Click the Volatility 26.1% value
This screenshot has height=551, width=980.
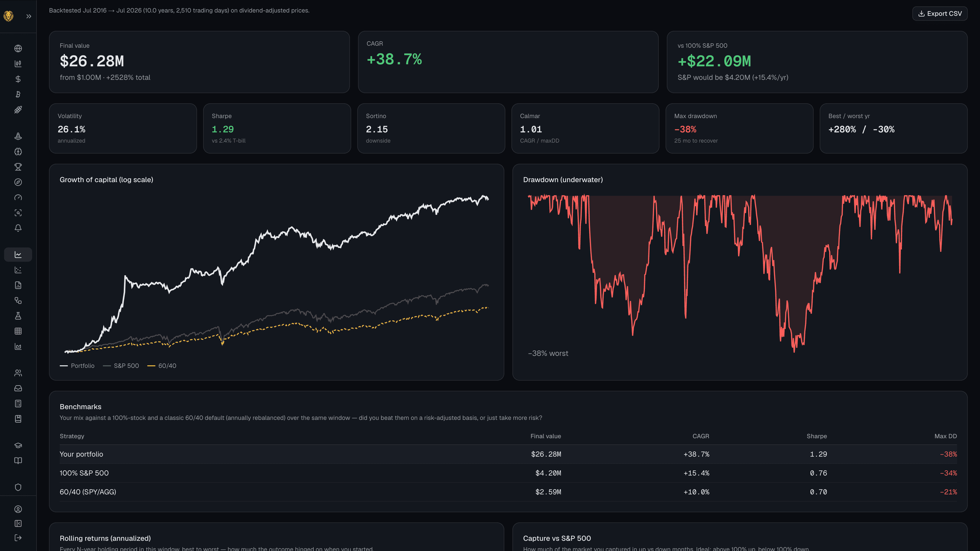[x=71, y=129]
